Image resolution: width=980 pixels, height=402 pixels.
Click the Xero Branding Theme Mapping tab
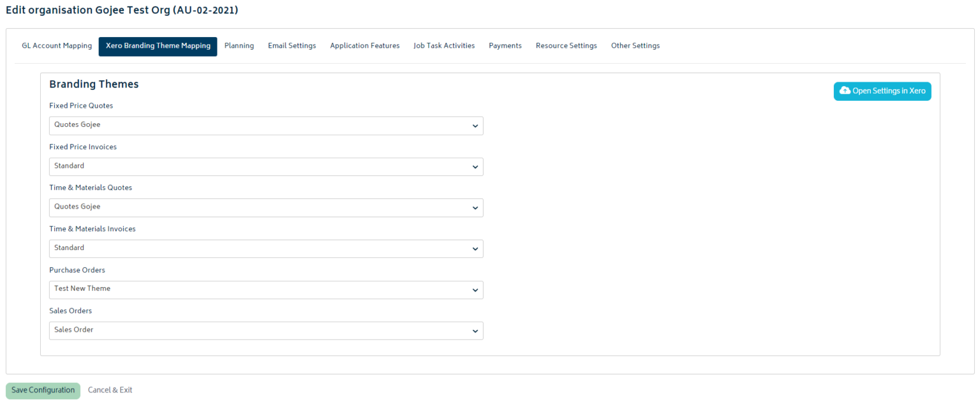158,45
